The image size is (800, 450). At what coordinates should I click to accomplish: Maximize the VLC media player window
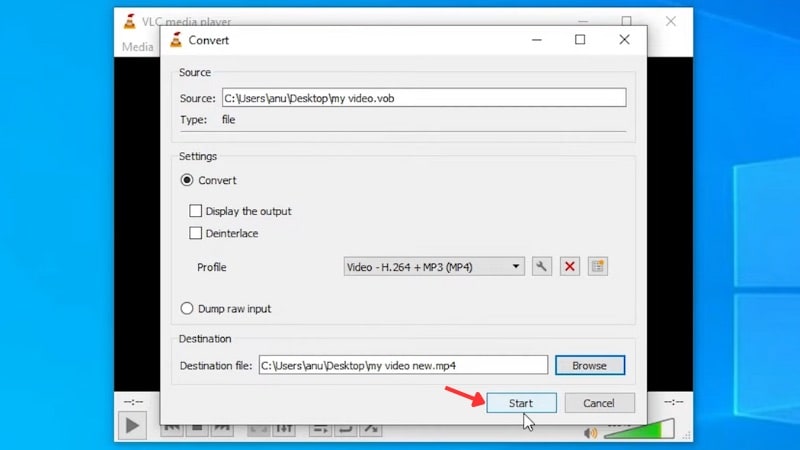coord(627,21)
